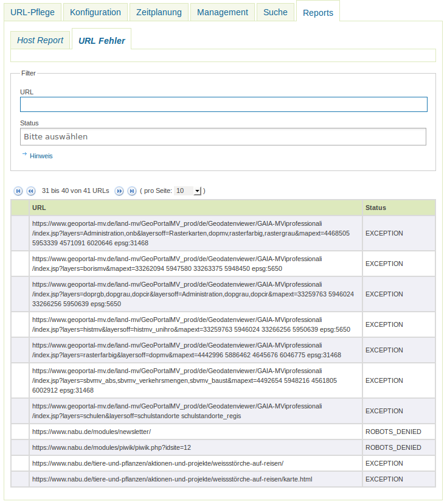Click the Hinweis link
This screenshot has height=504, width=447.
[41, 156]
